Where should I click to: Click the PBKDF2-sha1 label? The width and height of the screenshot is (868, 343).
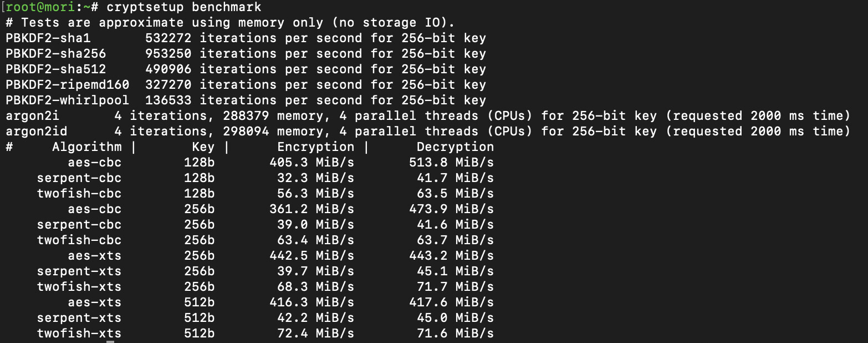(48, 38)
